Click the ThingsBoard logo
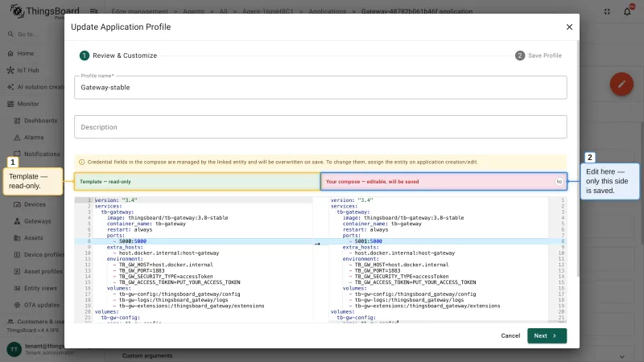Viewport: 644px width, 362px height. pyautogui.click(x=44, y=11)
